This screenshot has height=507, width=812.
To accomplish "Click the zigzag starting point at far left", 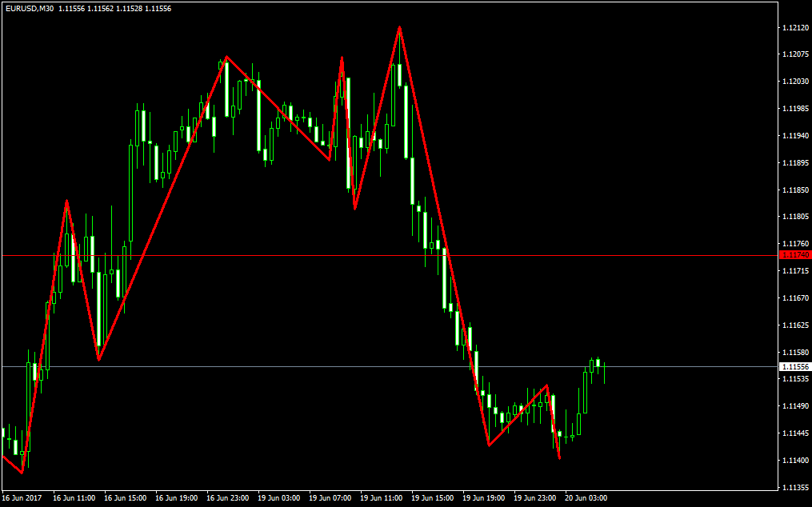I will (4, 457).
